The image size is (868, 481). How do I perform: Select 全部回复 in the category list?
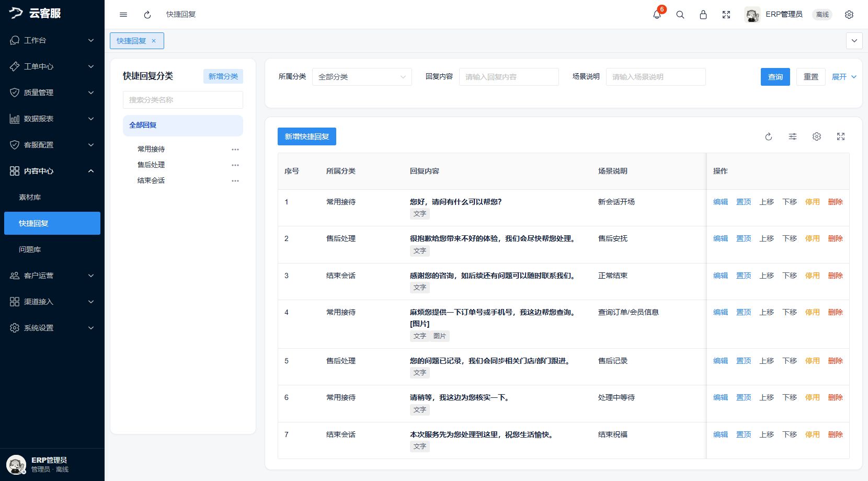tap(183, 125)
